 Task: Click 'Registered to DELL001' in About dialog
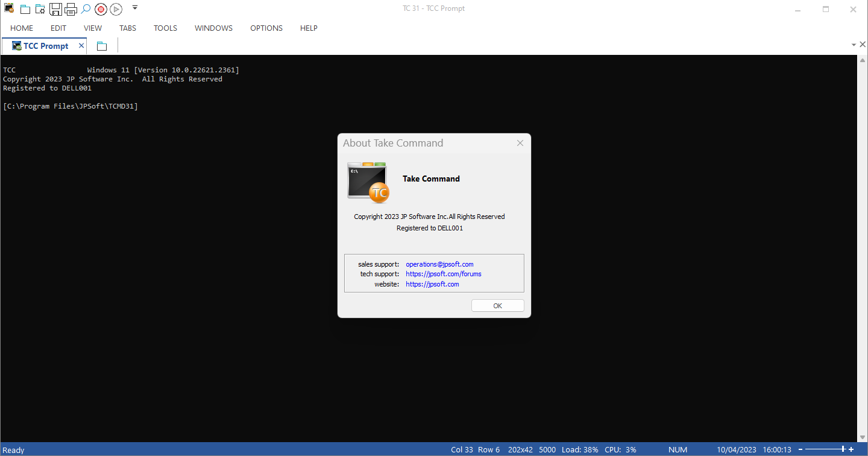430,228
